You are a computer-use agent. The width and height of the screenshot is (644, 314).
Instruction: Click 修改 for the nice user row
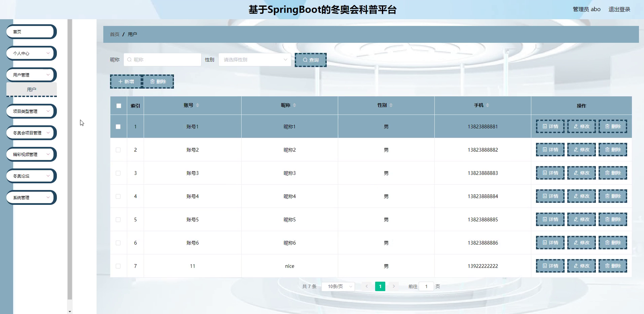[581, 266]
